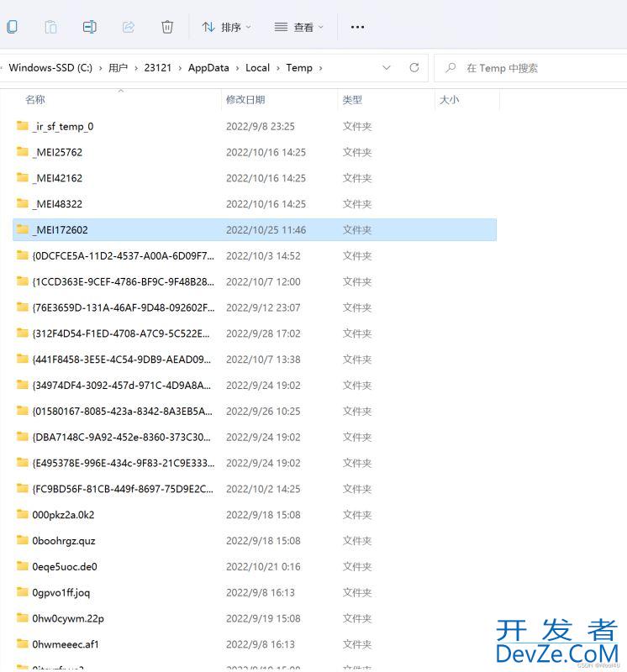Screen dimensions: 627x672
Task: Click Windows-SSD (C:) in the address bar
Action: pos(50,68)
